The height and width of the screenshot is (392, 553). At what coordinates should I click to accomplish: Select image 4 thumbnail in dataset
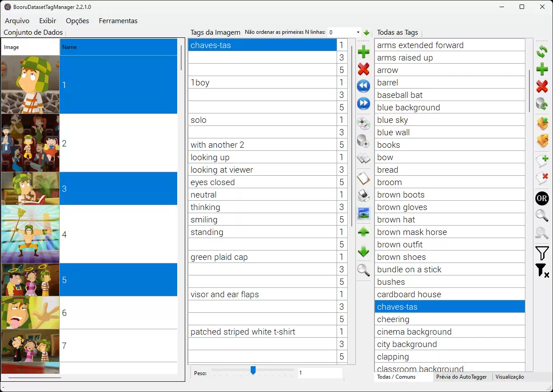[x=30, y=234]
